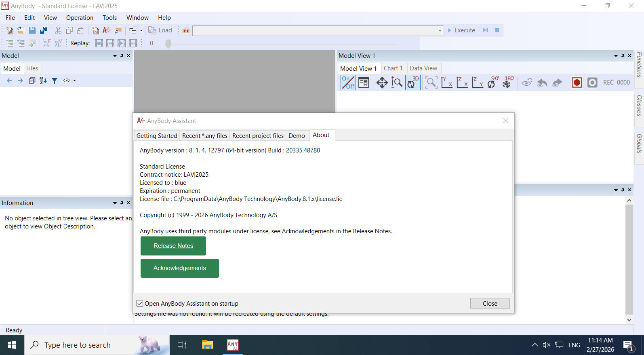This screenshot has height=355, width=644.
Task: Open the window layout dropdown arrow
Action: pyautogui.click(x=141, y=30)
